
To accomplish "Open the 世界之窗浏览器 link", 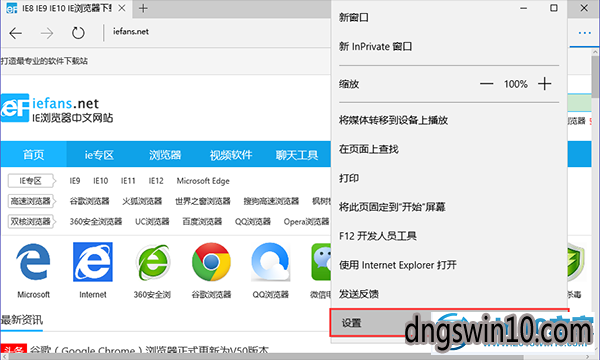I will coord(203,201).
